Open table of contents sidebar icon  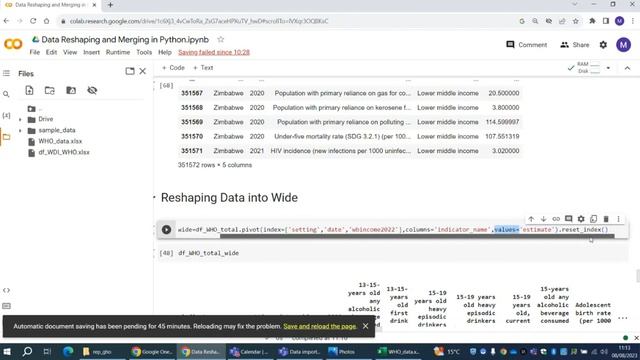coord(6,73)
